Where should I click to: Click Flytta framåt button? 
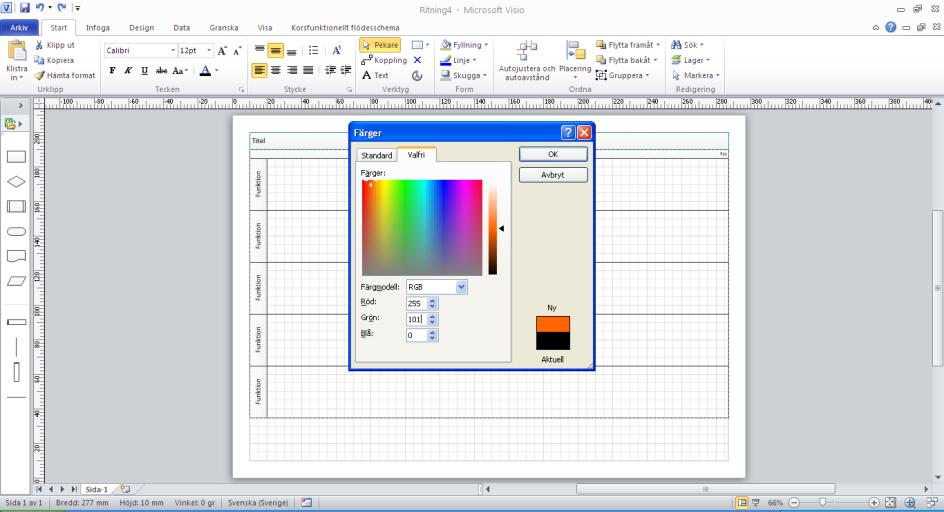click(x=628, y=45)
